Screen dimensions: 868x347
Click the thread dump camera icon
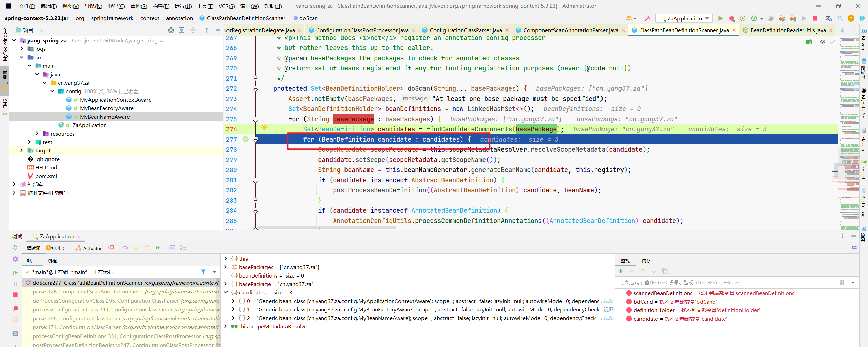pos(15,333)
